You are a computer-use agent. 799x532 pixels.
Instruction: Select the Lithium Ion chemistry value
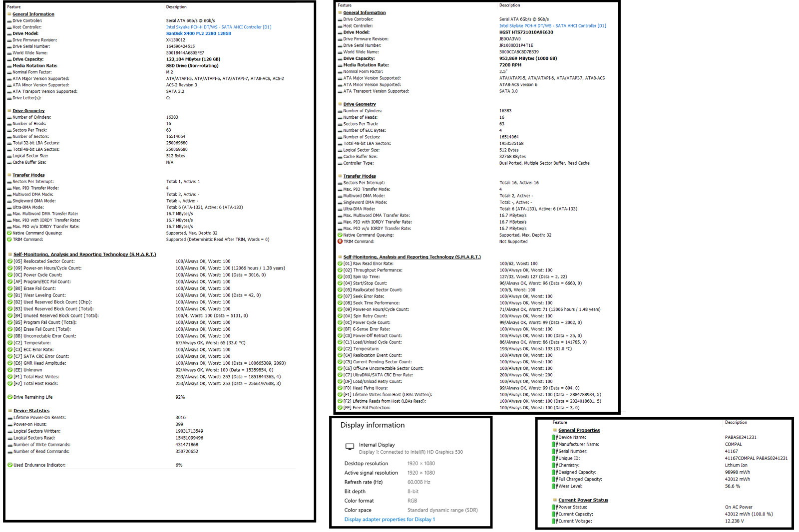coord(736,465)
